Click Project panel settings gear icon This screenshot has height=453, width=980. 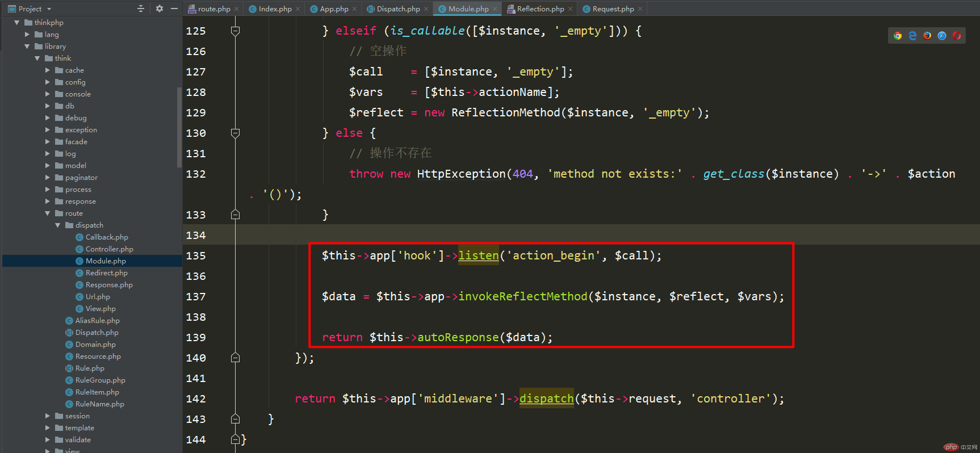coord(160,9)
